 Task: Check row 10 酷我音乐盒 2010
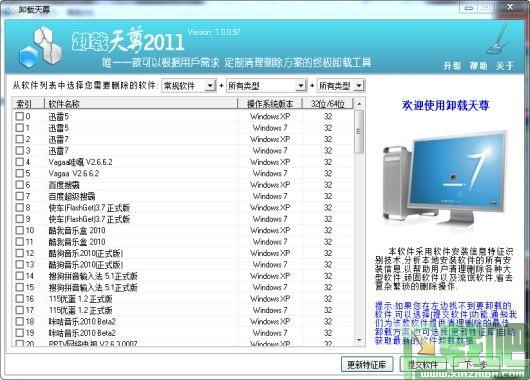(20, 230)
